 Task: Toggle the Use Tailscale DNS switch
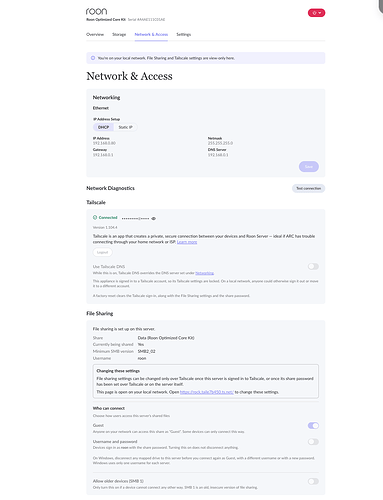pyautogui.click(x=313, y=266)
